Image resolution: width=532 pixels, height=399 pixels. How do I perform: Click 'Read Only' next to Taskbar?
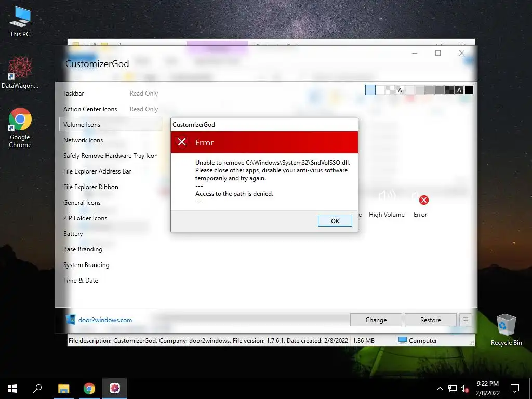pyautogui.click(x=144, y=94)
